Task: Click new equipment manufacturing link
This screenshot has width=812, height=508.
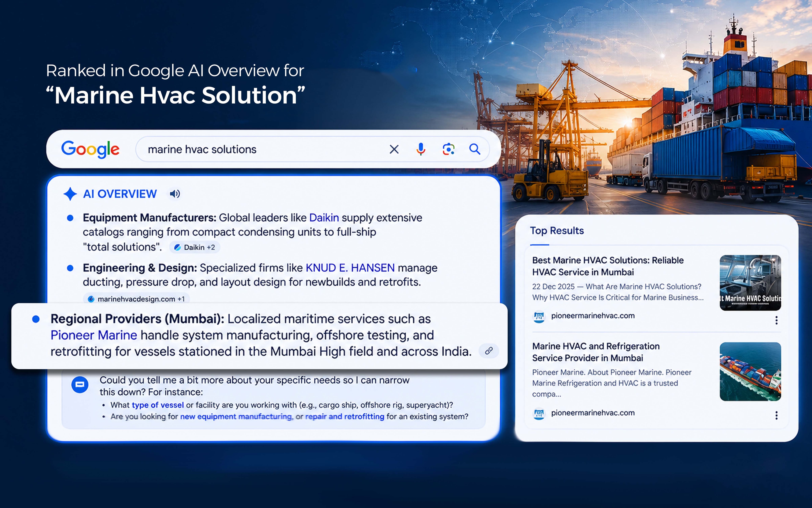Action: point(237,416)
